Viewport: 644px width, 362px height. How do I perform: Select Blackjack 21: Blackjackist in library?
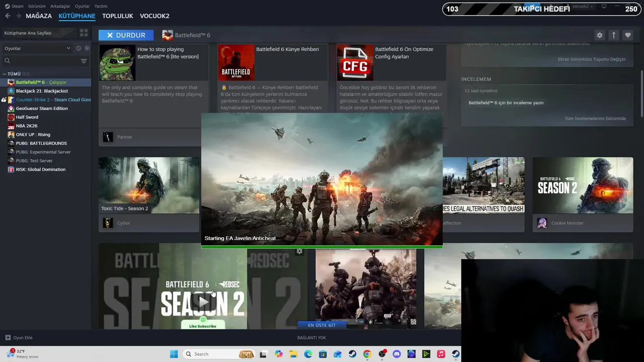coord(46,91)
